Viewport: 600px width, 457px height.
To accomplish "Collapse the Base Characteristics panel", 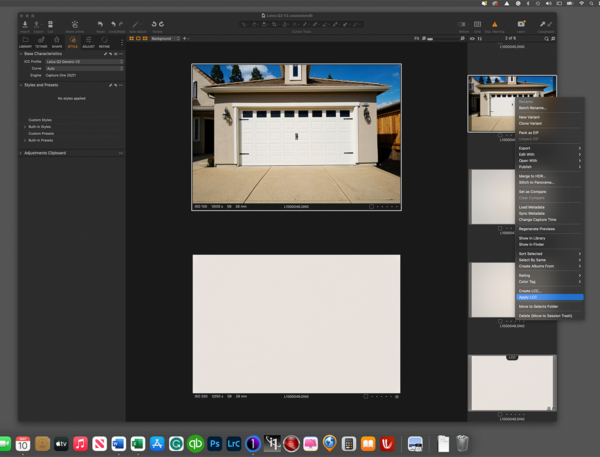I will point(21,54).
